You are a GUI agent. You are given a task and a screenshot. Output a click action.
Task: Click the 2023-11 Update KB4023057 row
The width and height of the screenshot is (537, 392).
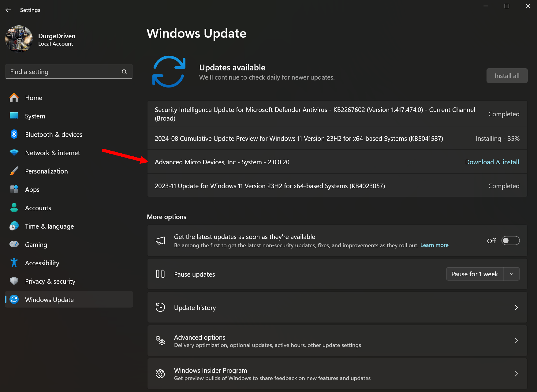(x=337, y=186)
